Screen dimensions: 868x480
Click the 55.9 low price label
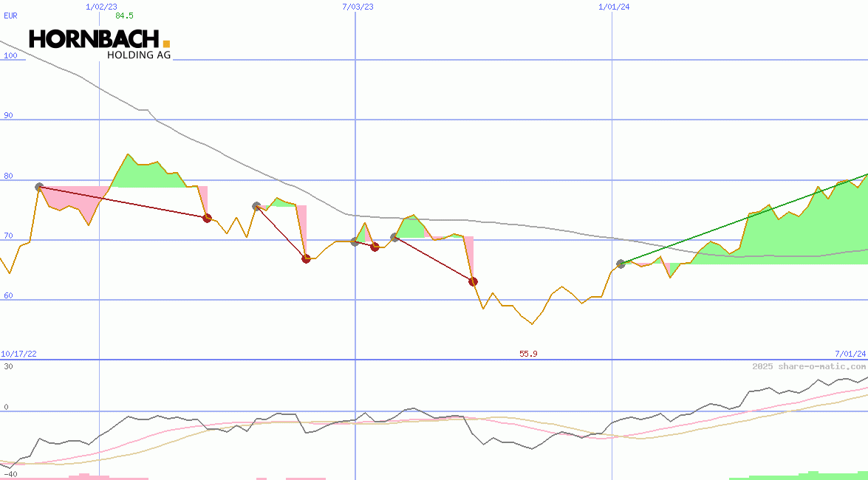[528, 354]
